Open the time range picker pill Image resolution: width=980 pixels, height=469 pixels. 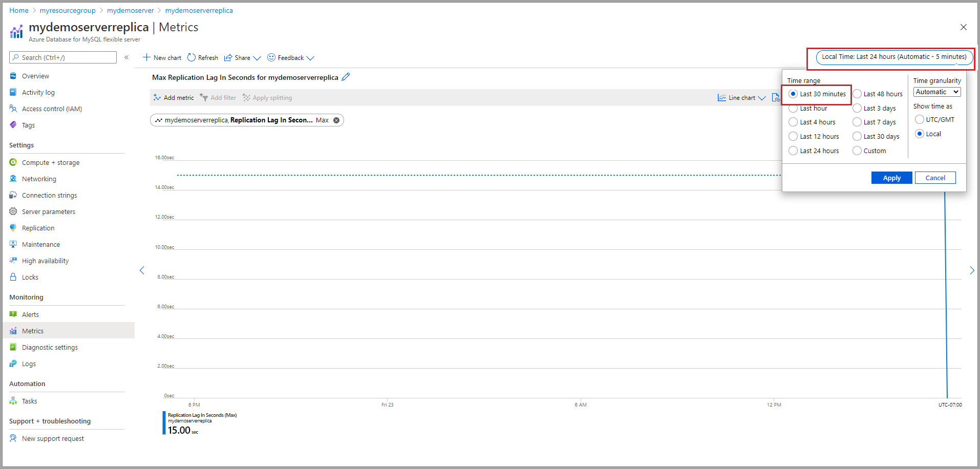894,57
